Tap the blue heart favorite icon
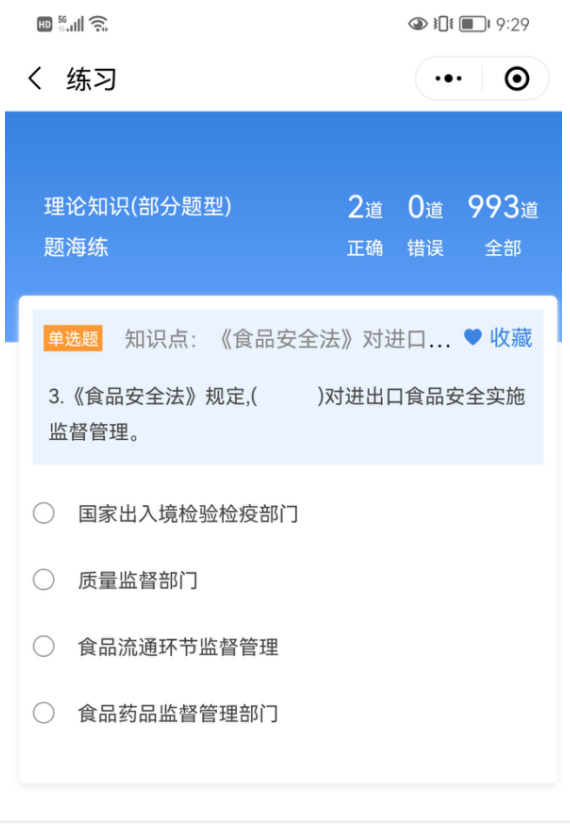Screen dimensions: 570x824 point(473,337)
